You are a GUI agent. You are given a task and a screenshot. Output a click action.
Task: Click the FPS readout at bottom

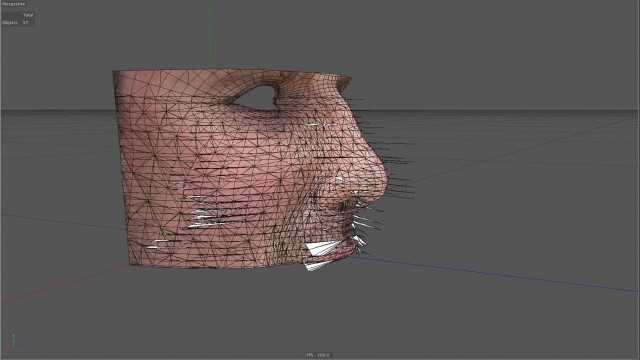[x=318, y=355]
